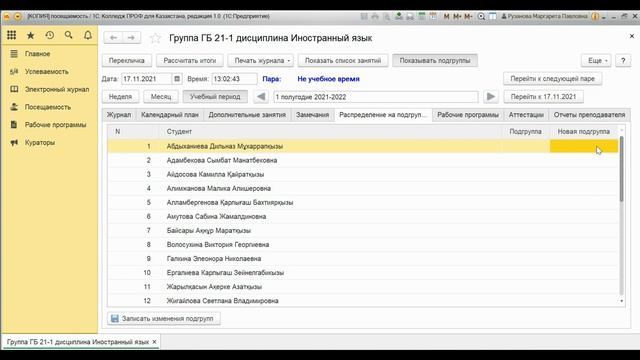
Task: Add this form to favorites star
Action: [x=155, y=38]
